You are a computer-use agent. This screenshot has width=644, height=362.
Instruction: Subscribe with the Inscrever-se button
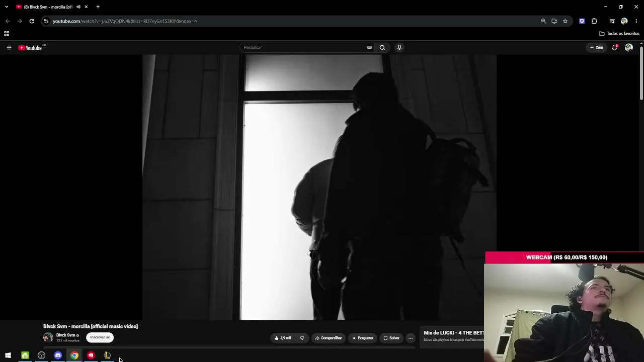click(100, 337)
